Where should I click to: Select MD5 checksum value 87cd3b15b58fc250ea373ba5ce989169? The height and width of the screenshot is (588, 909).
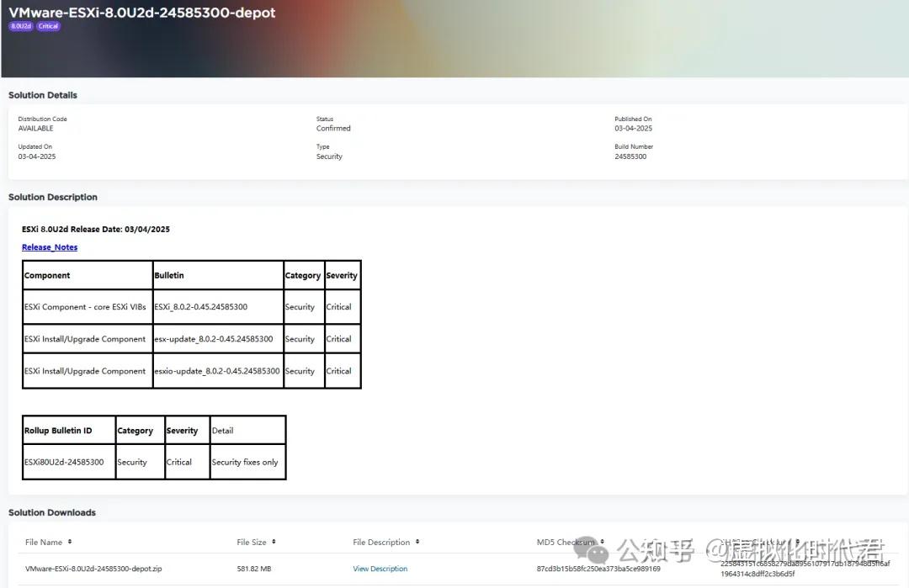point(598,569)
